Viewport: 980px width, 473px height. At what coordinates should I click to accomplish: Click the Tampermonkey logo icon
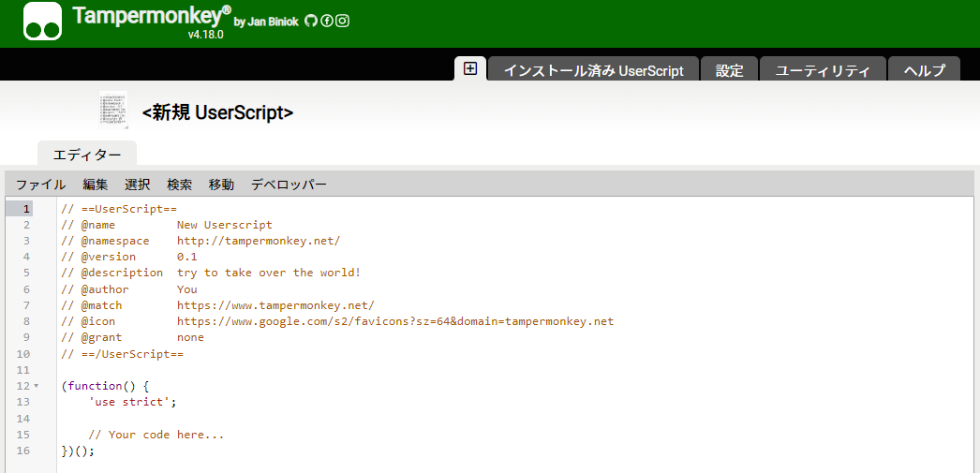[42, 22]
